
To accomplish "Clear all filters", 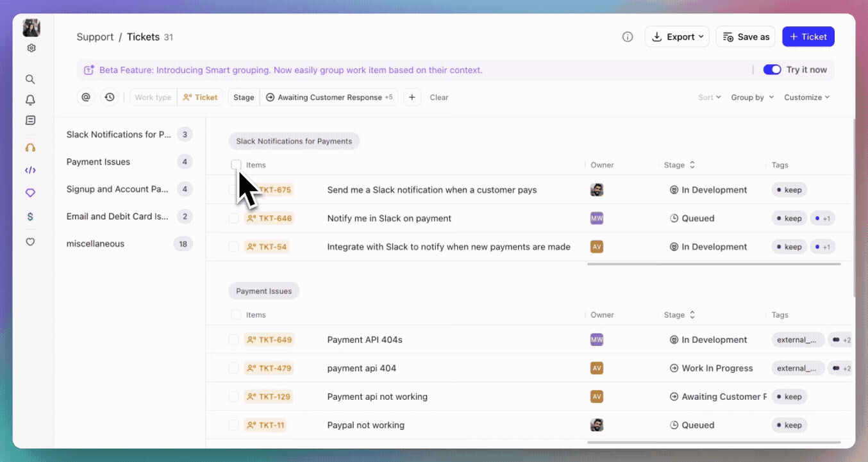I will [x=439, y=97].
